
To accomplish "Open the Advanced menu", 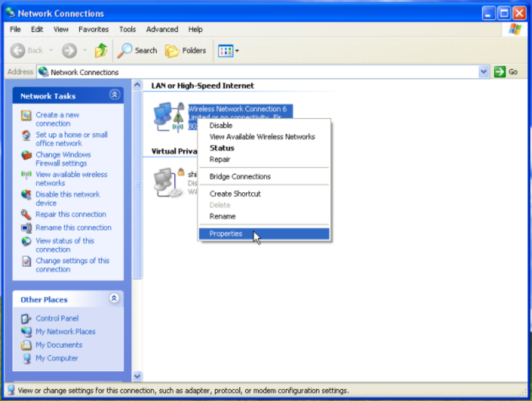I will 162,29.
